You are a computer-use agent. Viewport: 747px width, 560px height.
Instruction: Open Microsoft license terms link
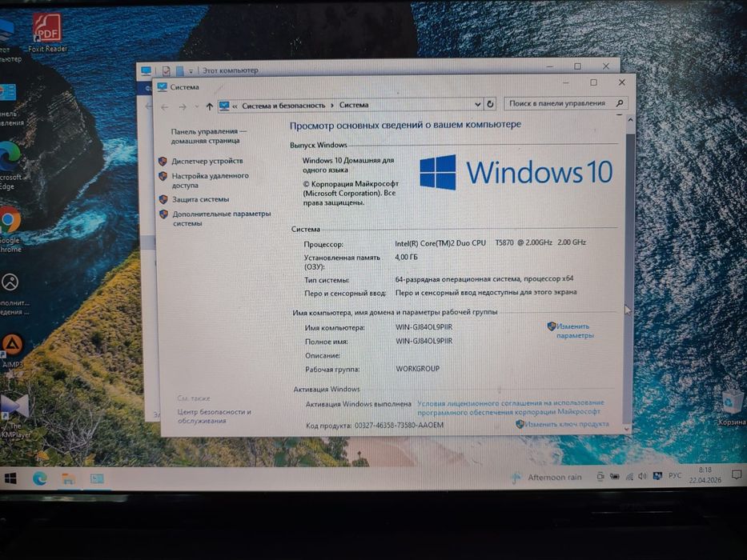[x=510, y=407]
